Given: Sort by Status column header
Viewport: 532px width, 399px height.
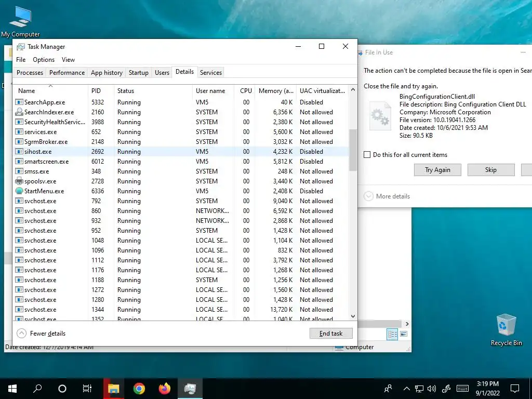Looking at the screenshot, I should click(x=153, y=90).
